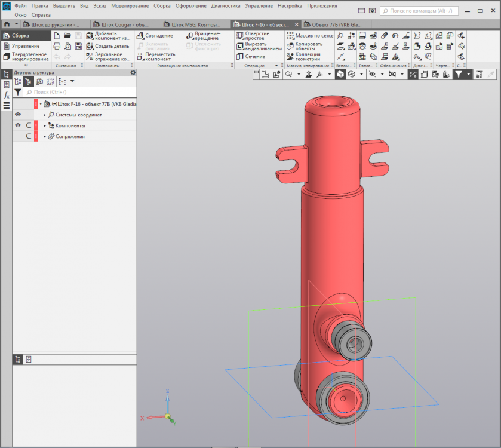Open tree panel settings gear

click(133, 73)
